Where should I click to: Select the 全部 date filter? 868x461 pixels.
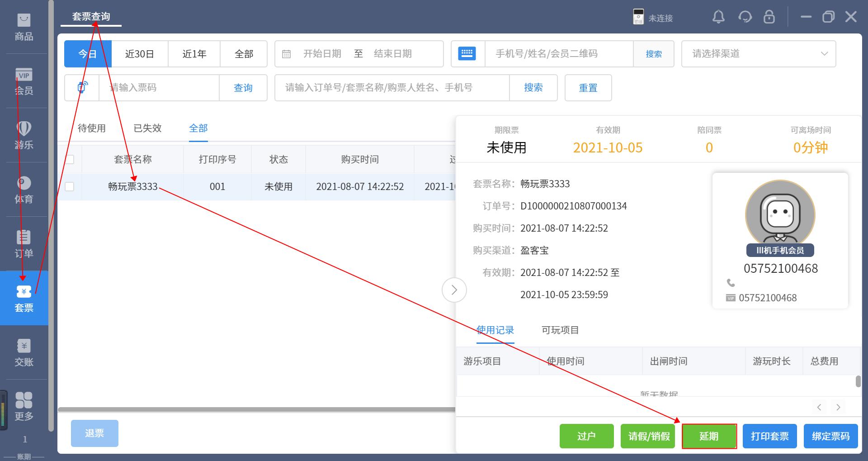tap(244, 54)
